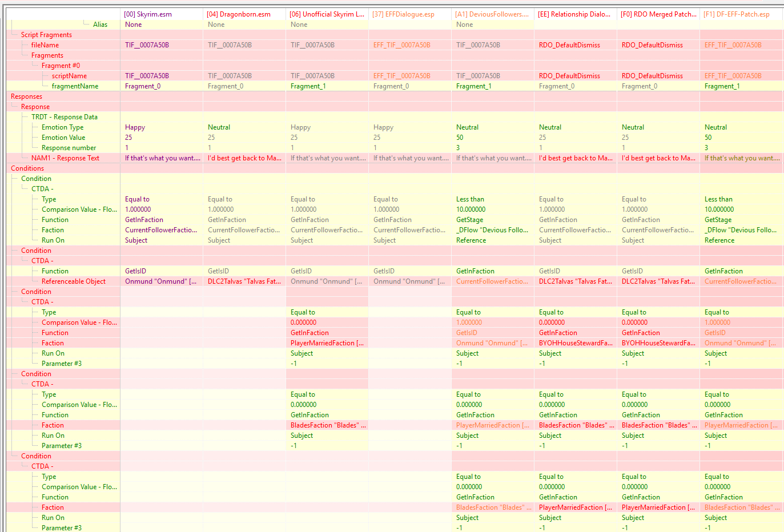Click EFF_TIF__0007A50B fileName in EFFDialogue.esp column

[x=401, y=45]
